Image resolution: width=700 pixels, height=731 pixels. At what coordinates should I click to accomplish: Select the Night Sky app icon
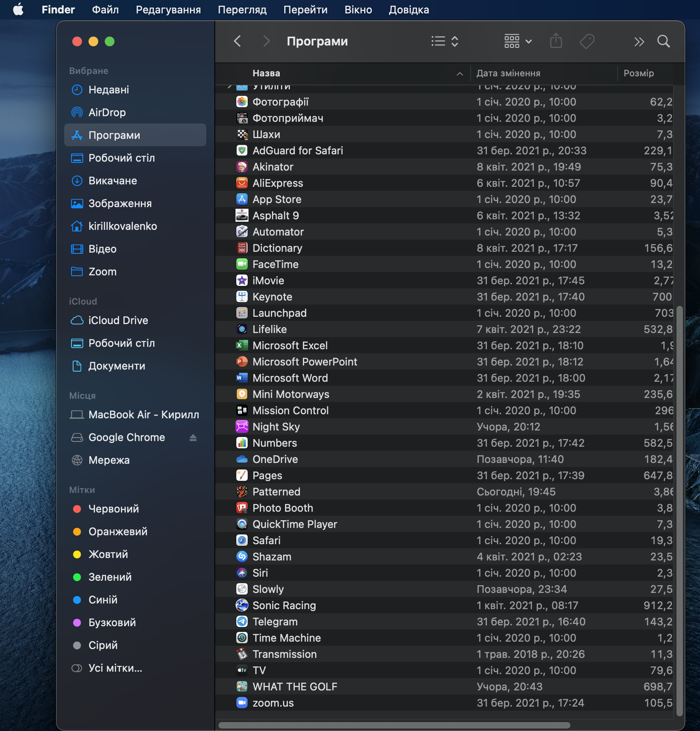tap(242, 427)
